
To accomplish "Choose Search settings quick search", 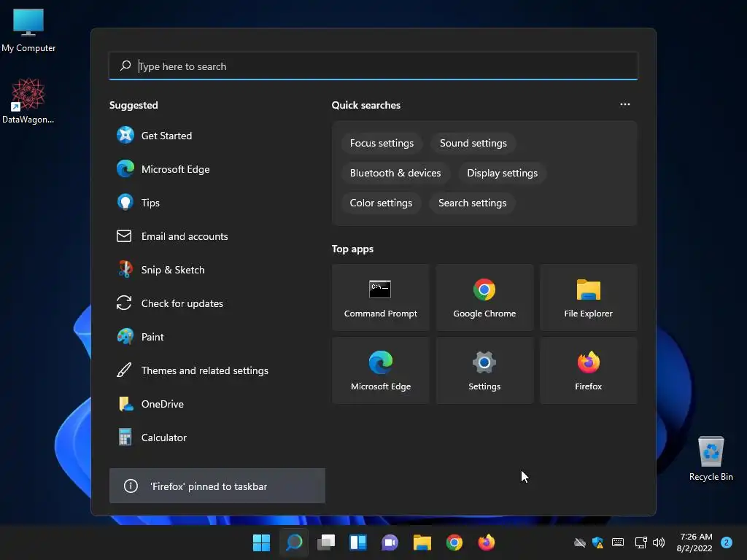I will click(x=472, y=203).
